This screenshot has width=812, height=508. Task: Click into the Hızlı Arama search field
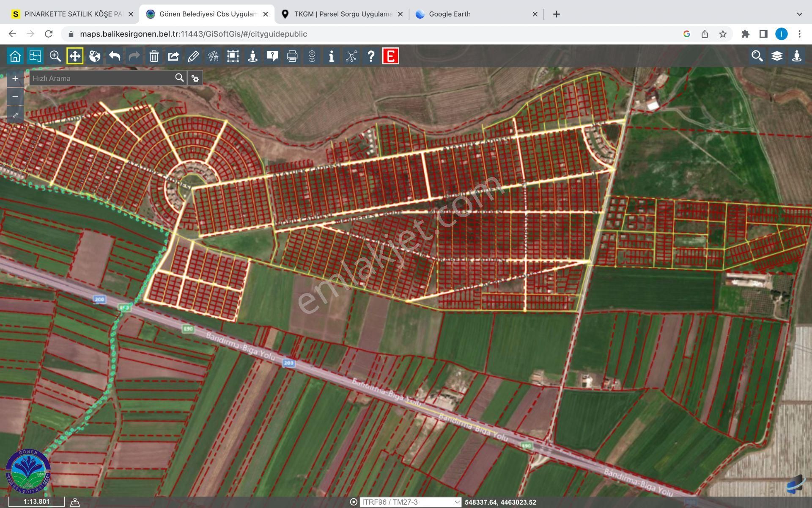101,78
